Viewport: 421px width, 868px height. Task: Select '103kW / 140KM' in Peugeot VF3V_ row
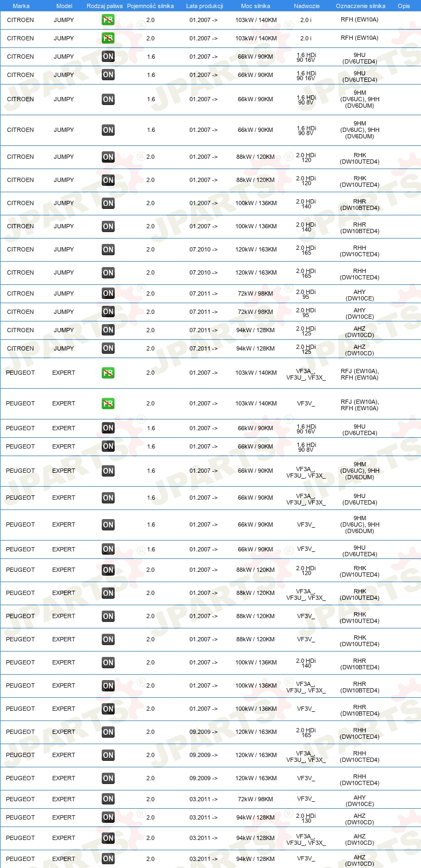pos(256,403)
